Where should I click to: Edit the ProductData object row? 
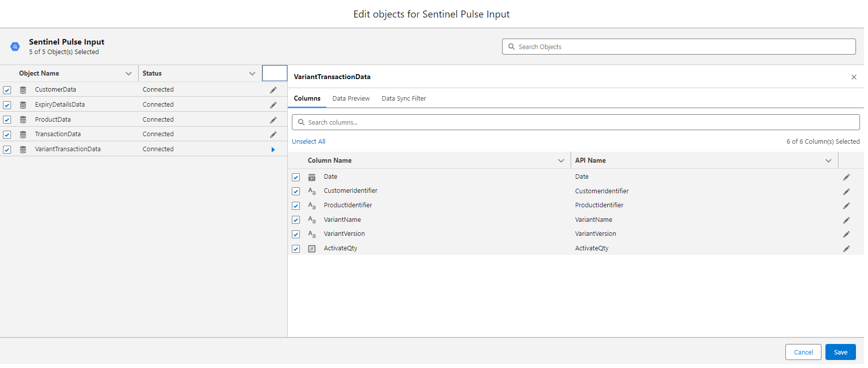coord(273,120)
